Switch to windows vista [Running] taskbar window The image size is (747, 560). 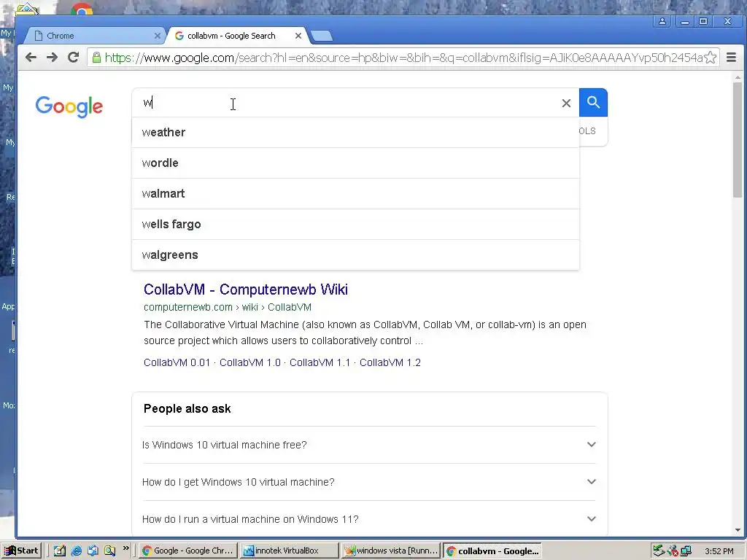(x=391, y=551)
